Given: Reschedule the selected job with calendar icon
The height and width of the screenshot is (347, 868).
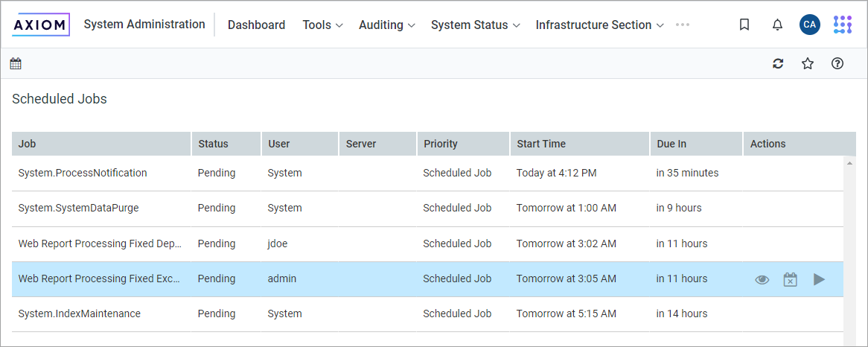Looking at the screenshot, I should (790, 279).
